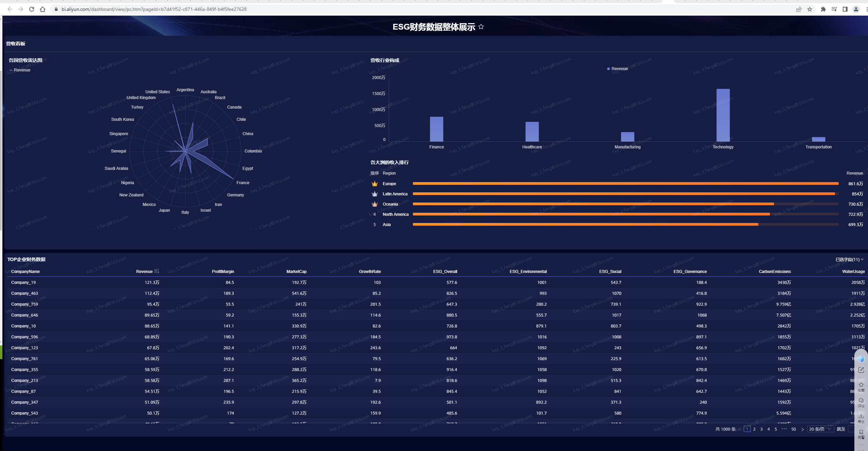Open the 评论 comments icon
The width and height of the screenshot is (868, 451).
click(861, 402)
